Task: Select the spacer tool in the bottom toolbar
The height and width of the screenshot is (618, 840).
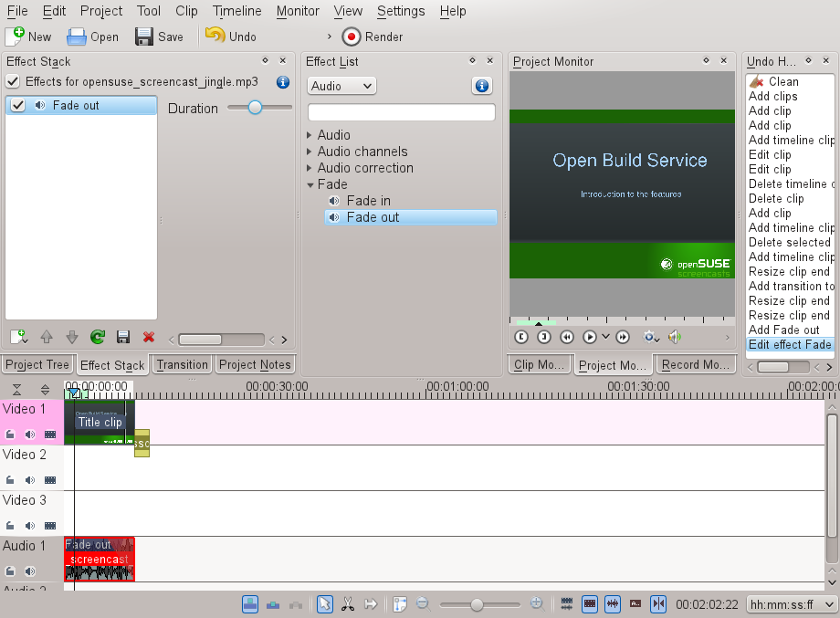Action: click(371, 604)
